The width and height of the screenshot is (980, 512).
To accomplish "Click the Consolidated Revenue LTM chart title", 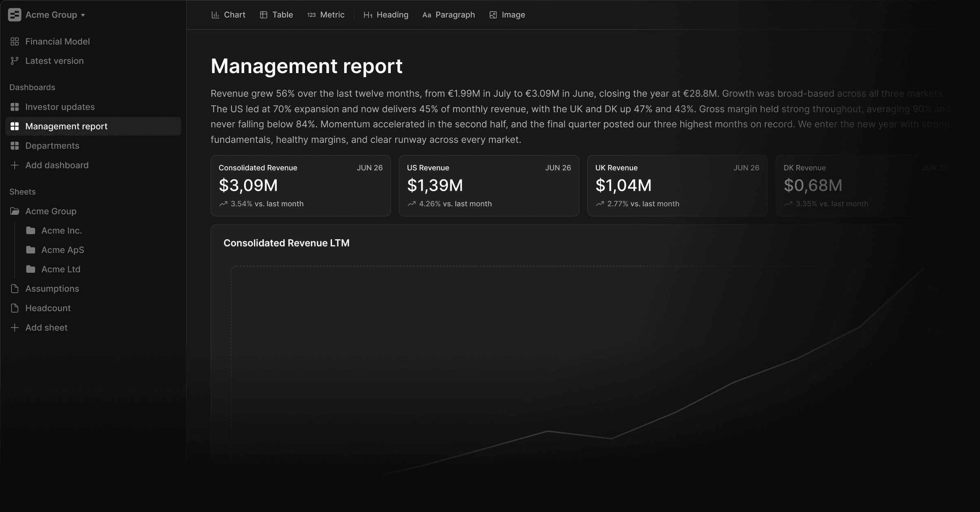I will click(x=287, y=243).
